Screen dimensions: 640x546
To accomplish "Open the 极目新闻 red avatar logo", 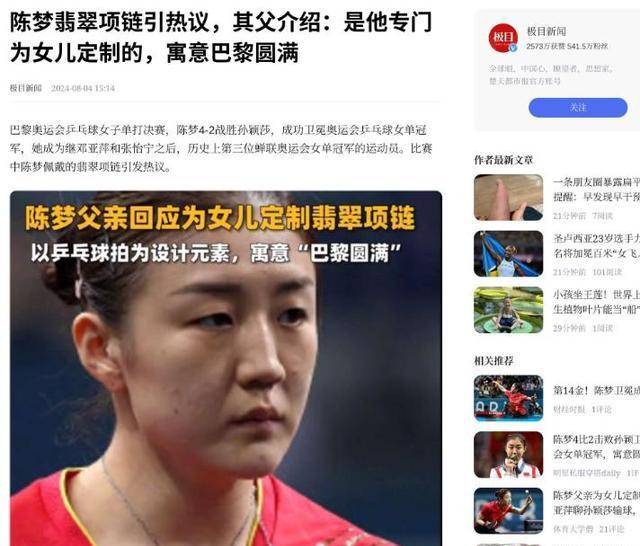I will point(503,38).
